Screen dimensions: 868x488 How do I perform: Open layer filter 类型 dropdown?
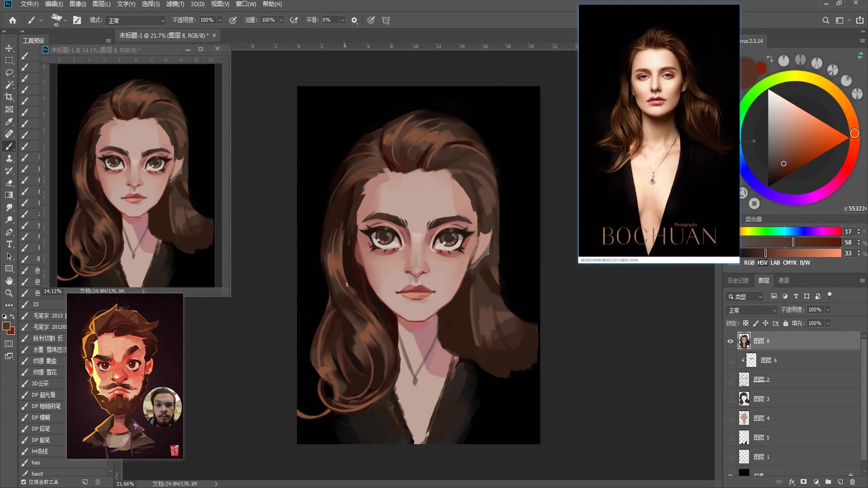pyautogui.click(x=745, y=296)
